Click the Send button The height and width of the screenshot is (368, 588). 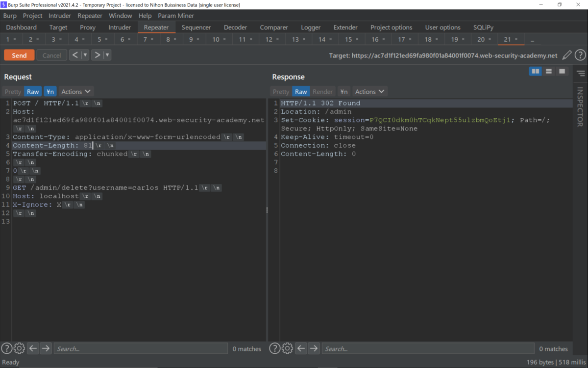click(19, 55)
